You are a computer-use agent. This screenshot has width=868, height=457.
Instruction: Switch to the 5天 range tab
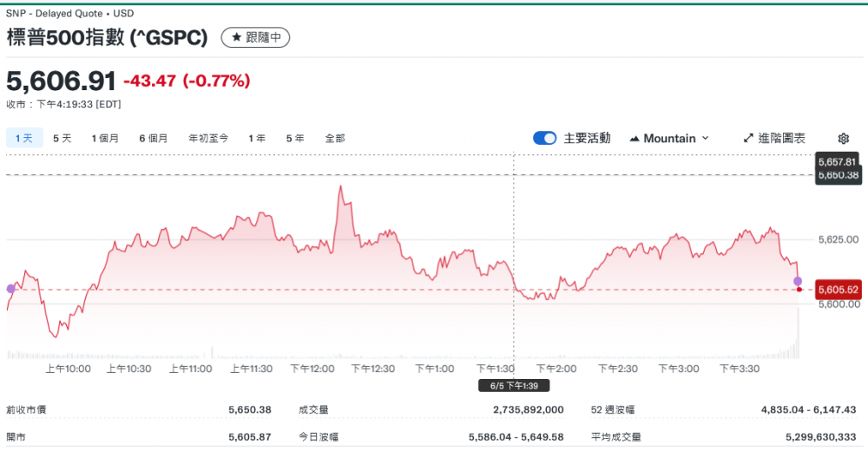[x=62, y=138]
